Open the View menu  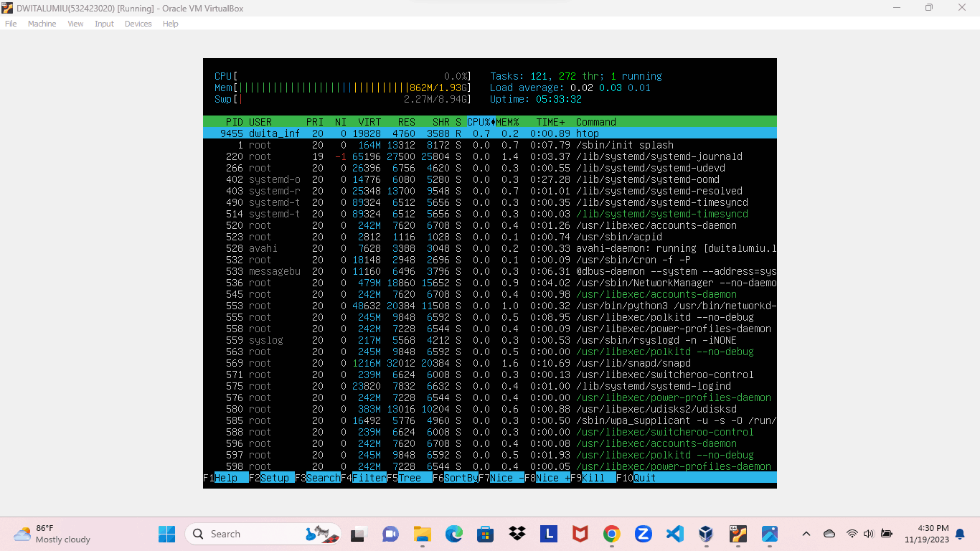75,24
